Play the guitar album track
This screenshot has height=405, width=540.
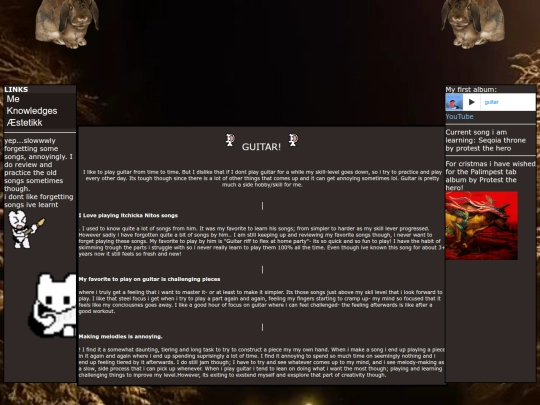[x=472, y=102]
